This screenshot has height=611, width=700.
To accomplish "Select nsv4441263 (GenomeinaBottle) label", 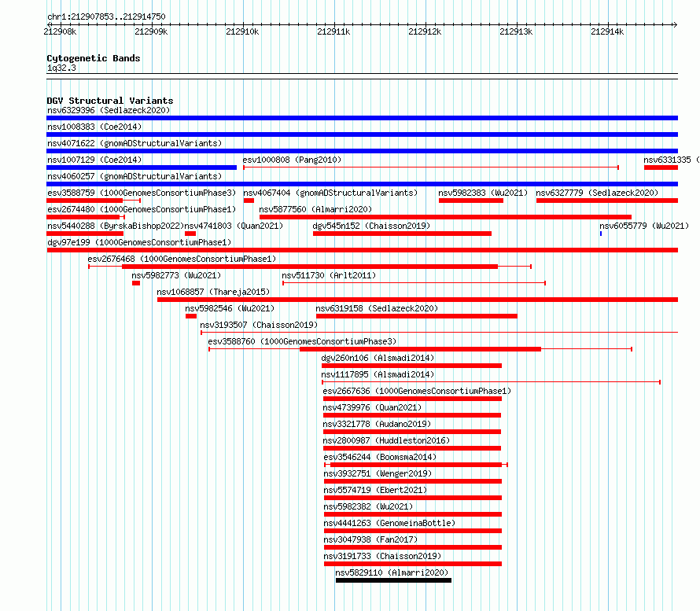I will [389, 523].
